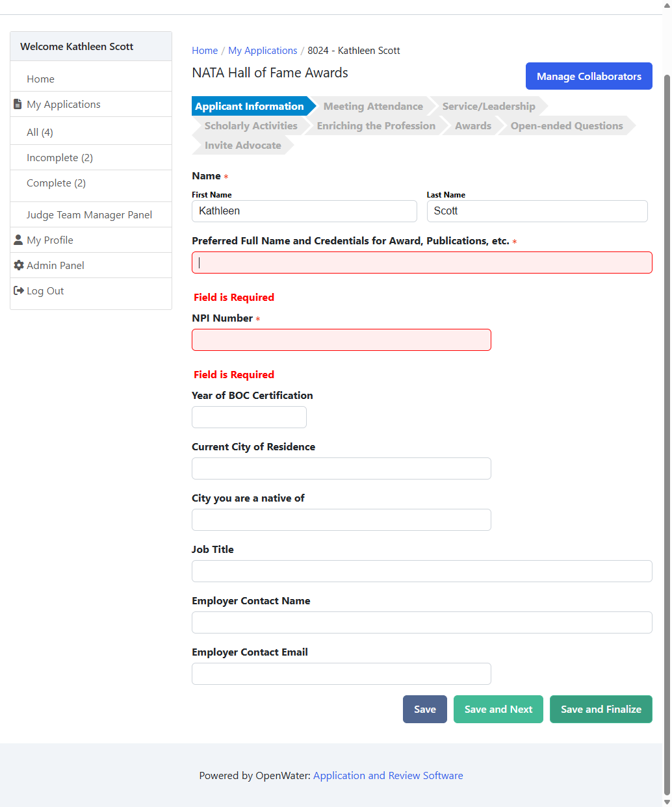The image size is (672, 807).
Task: Click the Job Title field
Action: click(422, 571)
